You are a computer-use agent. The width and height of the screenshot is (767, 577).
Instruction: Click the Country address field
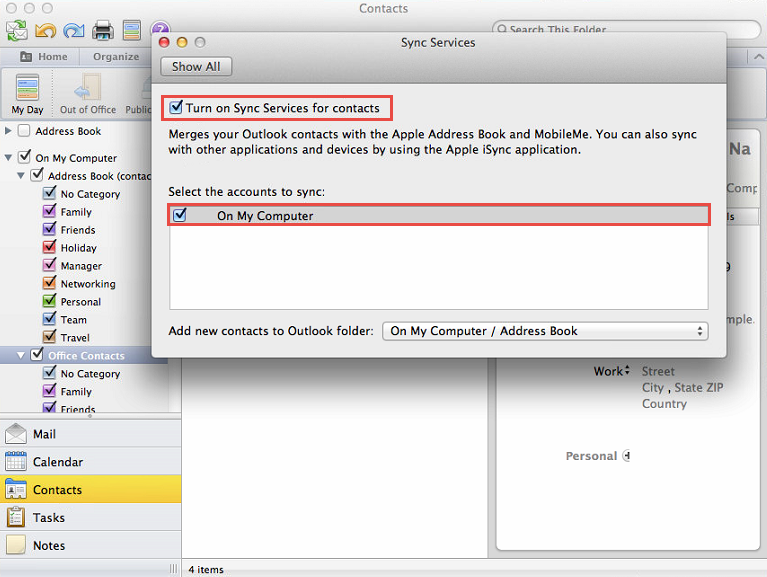[x=664, y=404]
